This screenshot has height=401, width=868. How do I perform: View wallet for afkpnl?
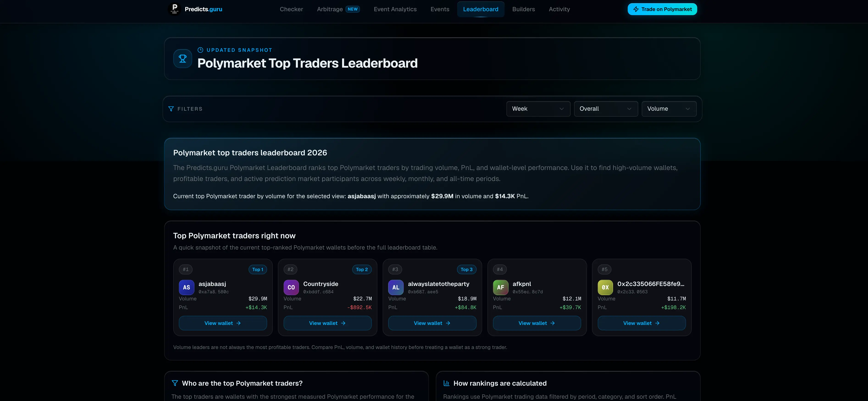pyautogui.click(x=537, y=323)
